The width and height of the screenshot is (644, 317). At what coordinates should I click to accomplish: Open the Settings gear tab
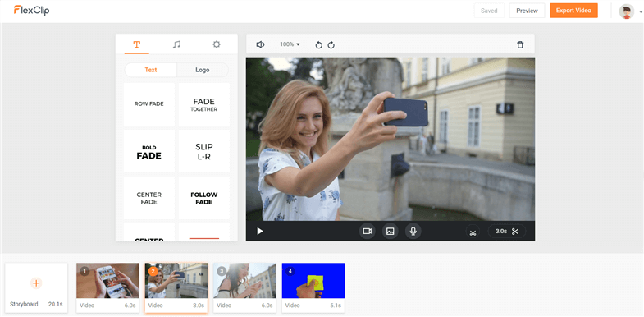(217, 44)
